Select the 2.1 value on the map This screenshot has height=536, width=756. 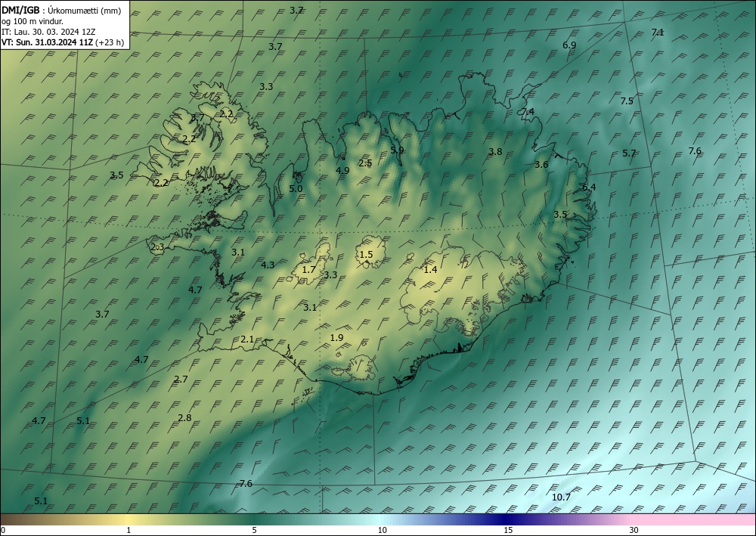point(247,339)
